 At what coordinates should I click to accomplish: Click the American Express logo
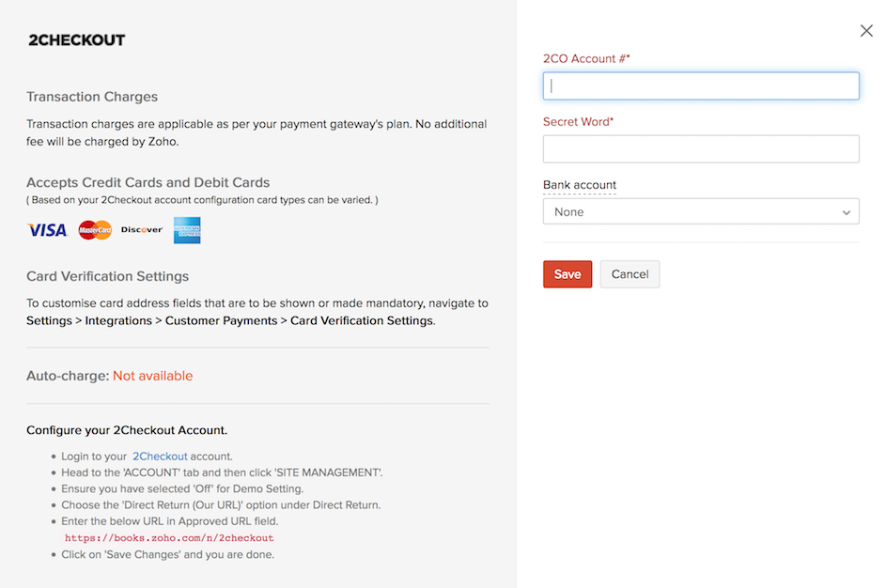[x=187, y=230]
